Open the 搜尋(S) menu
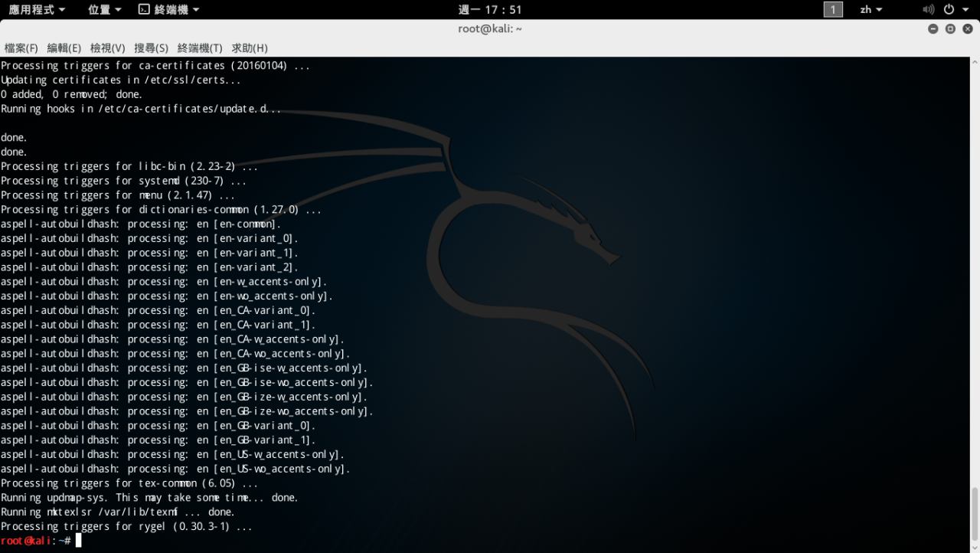980x553 pixels. 151,48
